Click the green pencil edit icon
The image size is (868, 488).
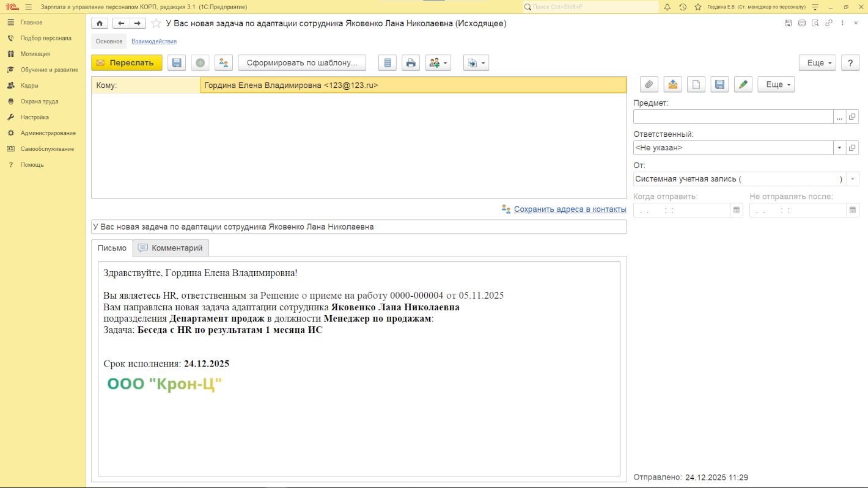pos(743,84)
